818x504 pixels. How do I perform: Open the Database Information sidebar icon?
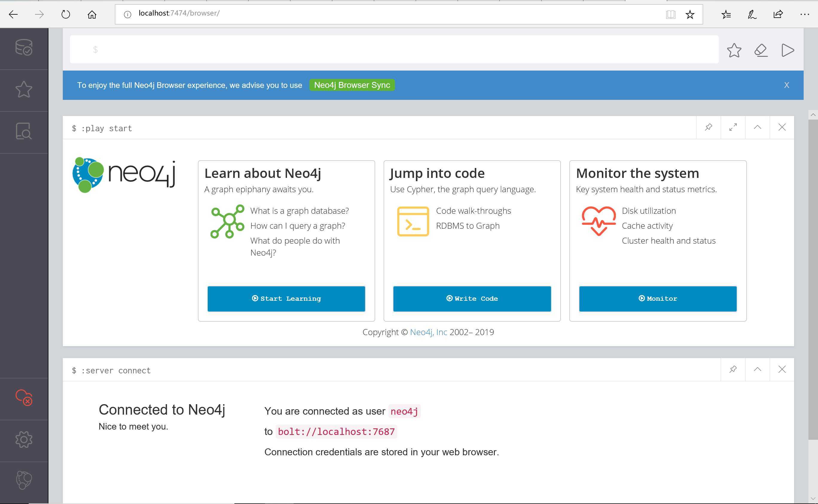click(24, 47)
